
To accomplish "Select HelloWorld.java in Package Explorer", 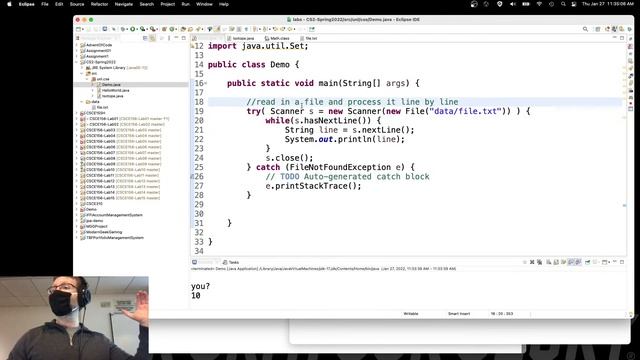I will tap(115, 90).
